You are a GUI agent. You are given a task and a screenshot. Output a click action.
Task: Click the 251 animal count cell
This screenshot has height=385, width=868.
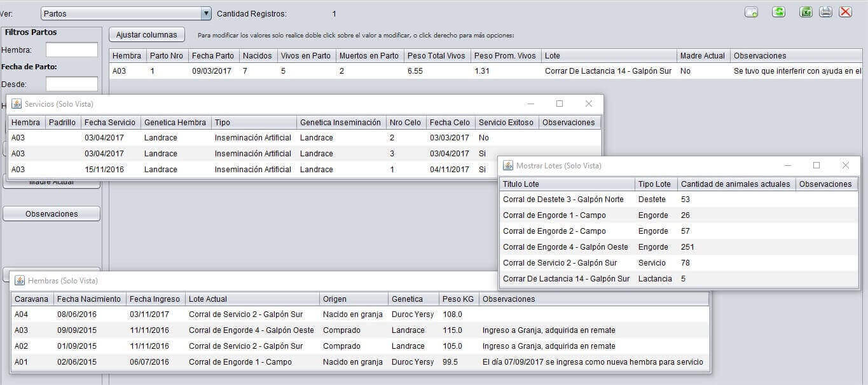pyautogui.click(x=736, y=247)
